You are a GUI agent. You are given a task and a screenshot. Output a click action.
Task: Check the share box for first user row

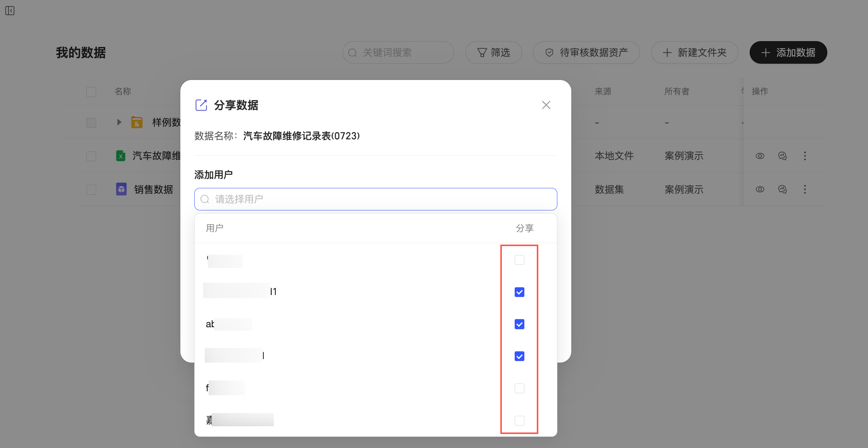click(x=519, y=260)
